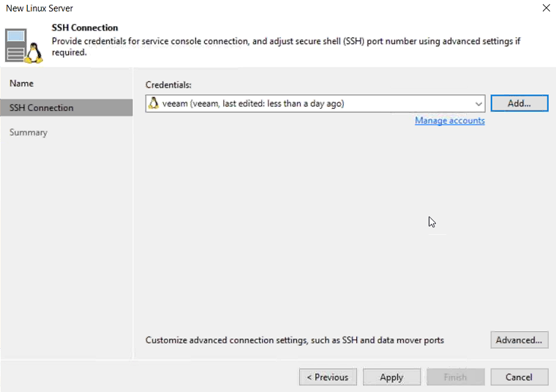The width and height of the screenshot is (556, 392).
Task: Click the Credentials: label
Action: 168,85
